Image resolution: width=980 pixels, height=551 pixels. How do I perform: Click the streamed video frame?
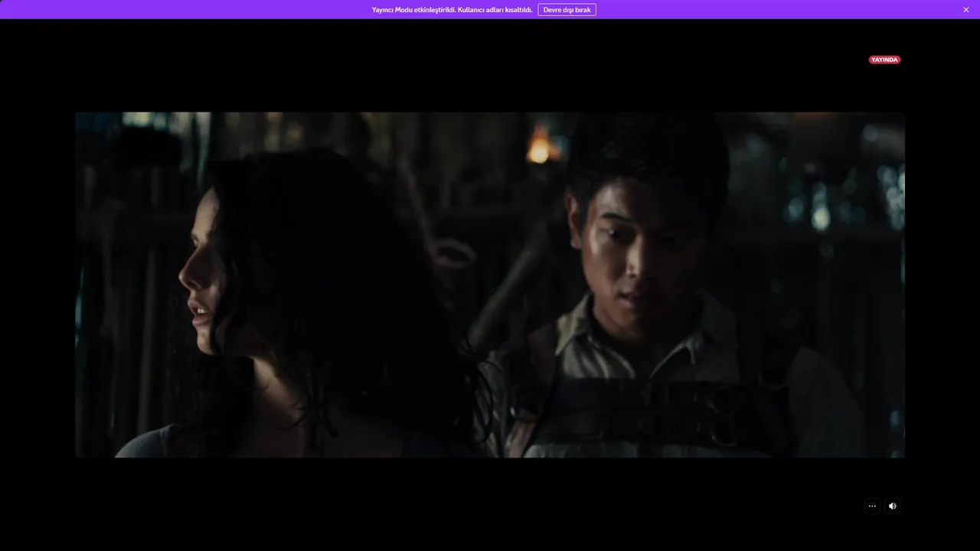point(490,285)
